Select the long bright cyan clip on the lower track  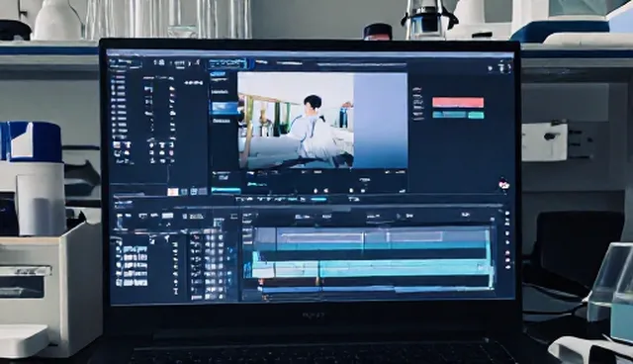(x=405, y=268)
